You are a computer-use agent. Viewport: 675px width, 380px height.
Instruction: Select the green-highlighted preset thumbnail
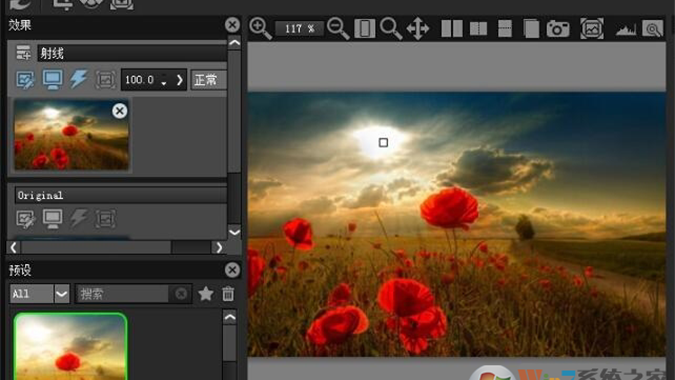(x=71, y=346)
